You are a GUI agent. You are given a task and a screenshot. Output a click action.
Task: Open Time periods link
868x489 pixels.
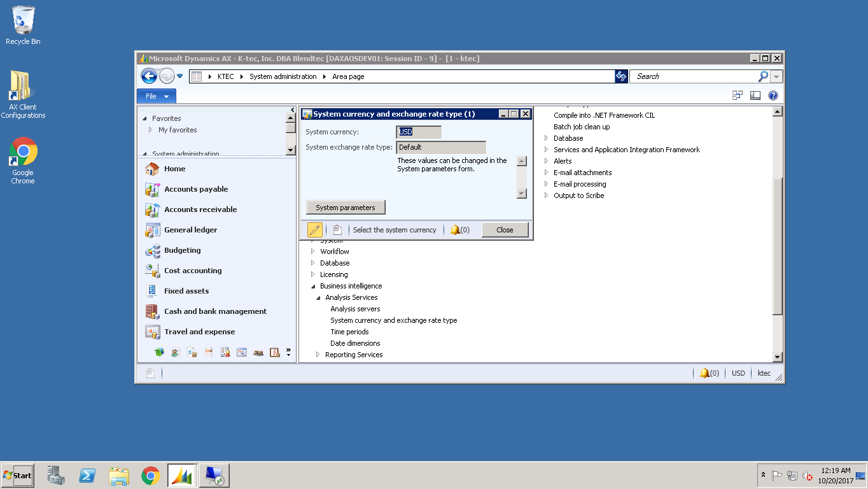(349, 332)
